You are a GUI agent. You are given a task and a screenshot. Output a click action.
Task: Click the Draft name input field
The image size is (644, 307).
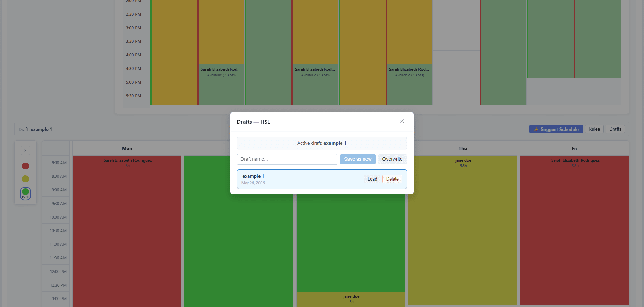click(287, 159)
